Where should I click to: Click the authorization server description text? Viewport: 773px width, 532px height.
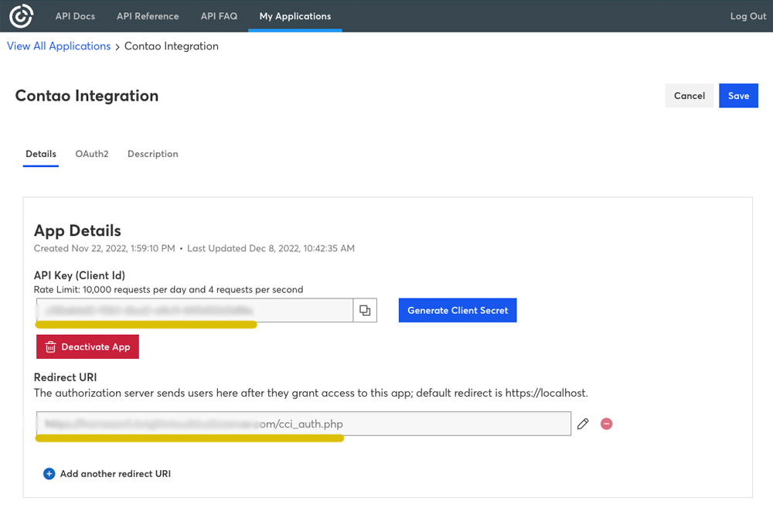311,393
